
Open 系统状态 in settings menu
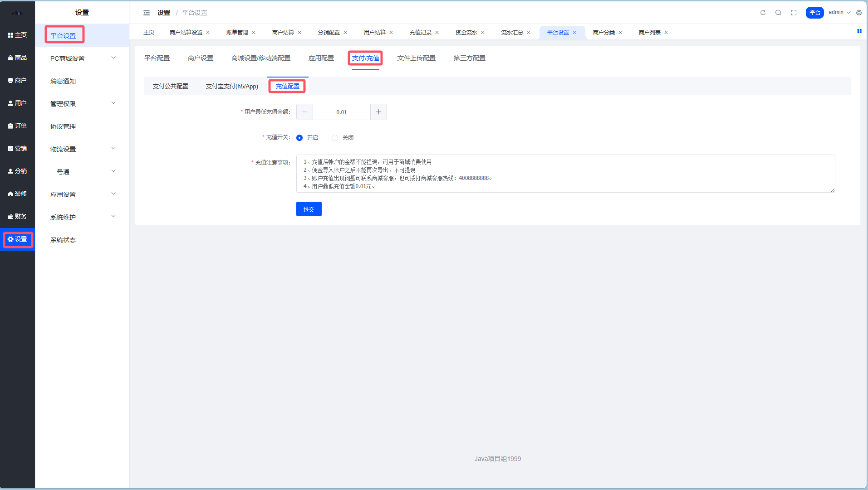63,240
